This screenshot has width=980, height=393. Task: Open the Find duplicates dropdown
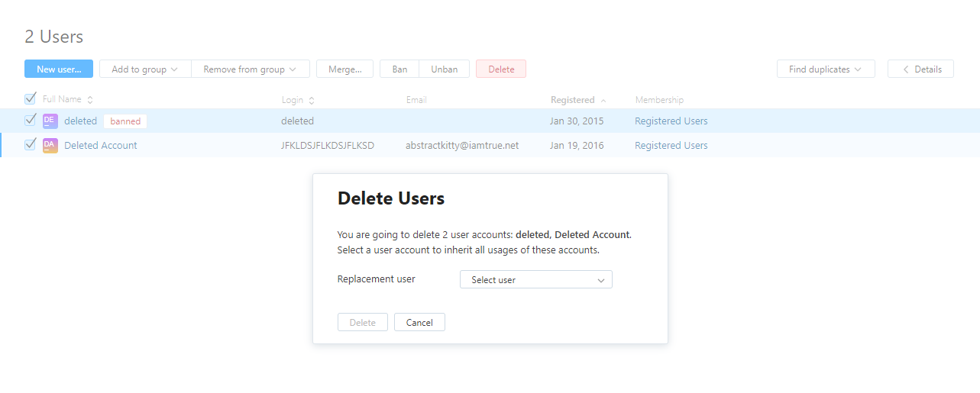click(x=826, y=69)
